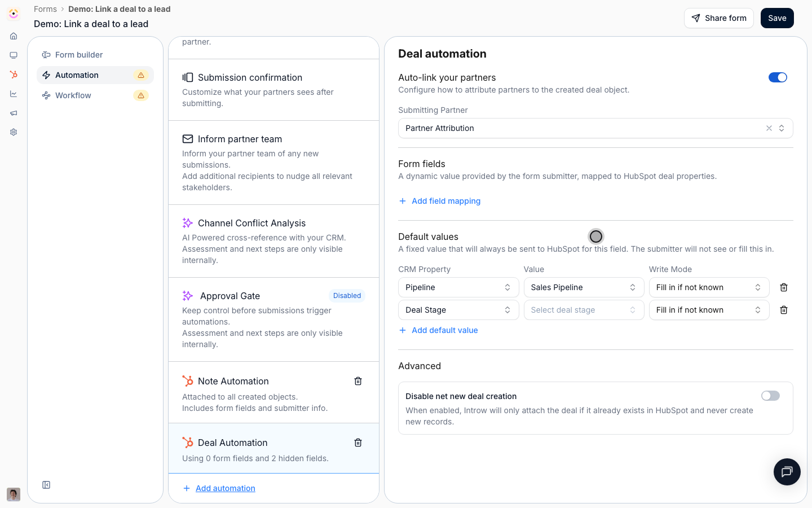
Task: Select the Note Automation card
Action: pos(273,392)
